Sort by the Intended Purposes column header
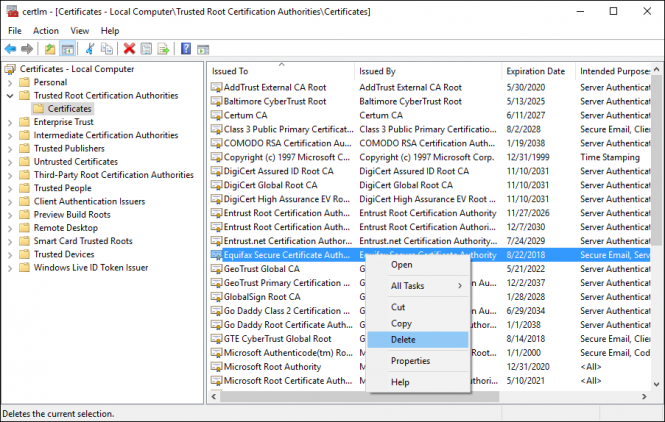 point(613,71)
